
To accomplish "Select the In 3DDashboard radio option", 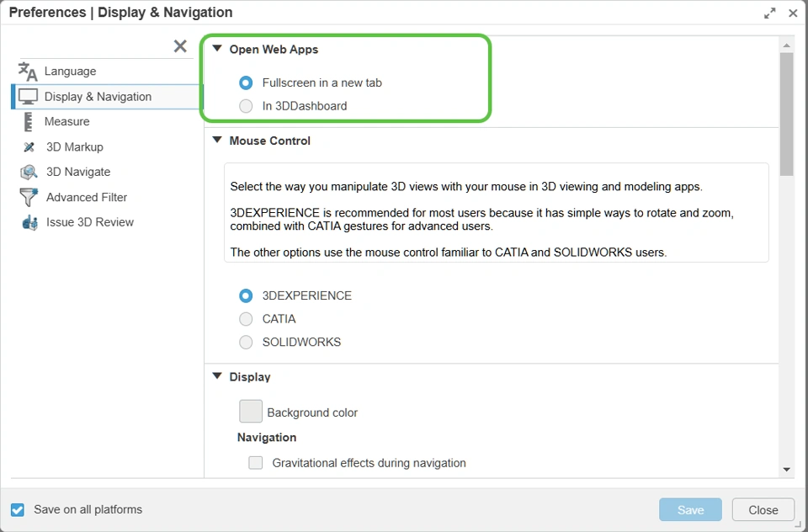I will pos(246,106).
